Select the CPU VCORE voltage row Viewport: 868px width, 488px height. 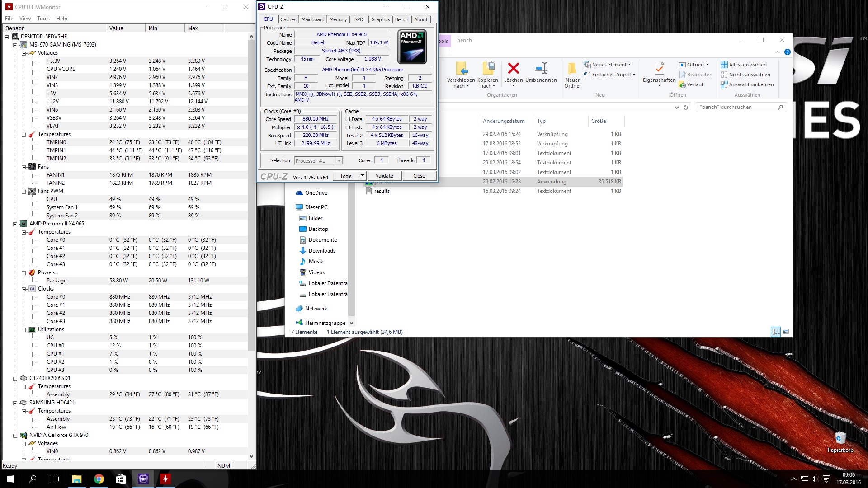[124, 69]
